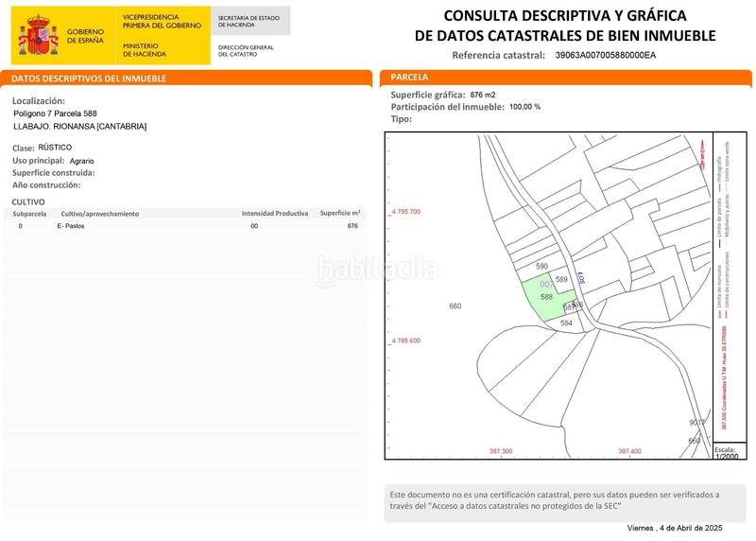The image size is (756, 541).
Task: Click 'DATOS DESCRIPTIVOS DEL INMUEBLE' orange header
Action: (89, 79)
